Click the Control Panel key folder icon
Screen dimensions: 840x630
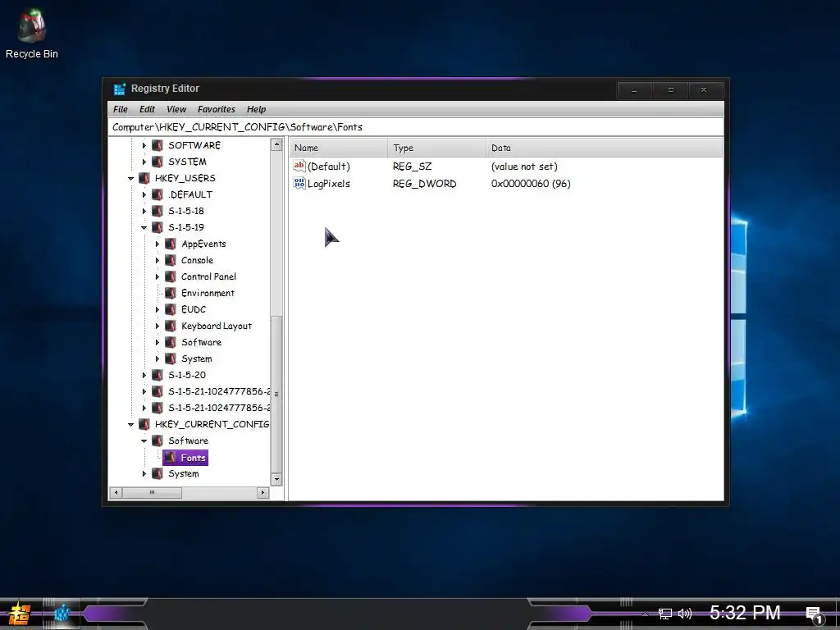coord(171,276)
